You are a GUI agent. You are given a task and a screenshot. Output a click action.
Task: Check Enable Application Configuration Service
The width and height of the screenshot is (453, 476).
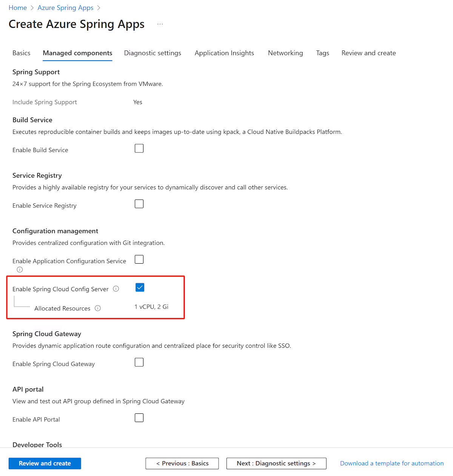point(139,259)
